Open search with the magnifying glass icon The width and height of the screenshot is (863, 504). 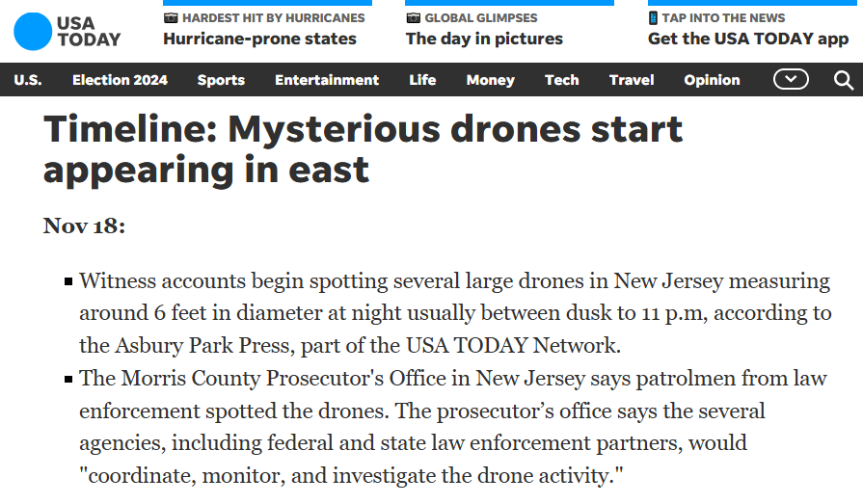point(844,80)
